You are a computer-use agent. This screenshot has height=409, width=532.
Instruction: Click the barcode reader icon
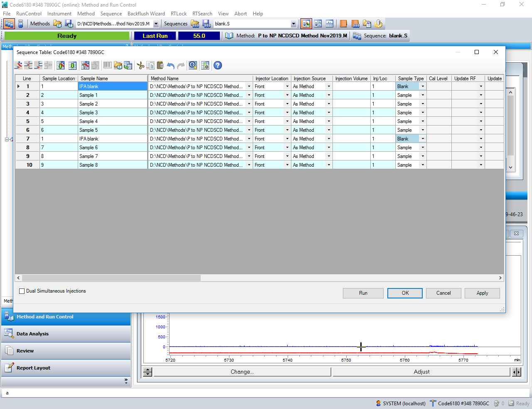pyautogui.click(x=107, y=65)
